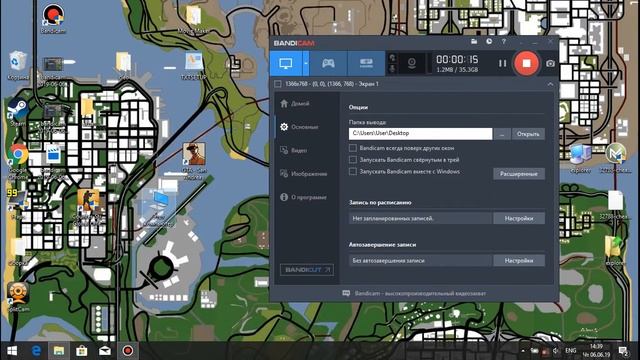
Task: Open the Steam desktop shortcut
Action: point(18,112)
